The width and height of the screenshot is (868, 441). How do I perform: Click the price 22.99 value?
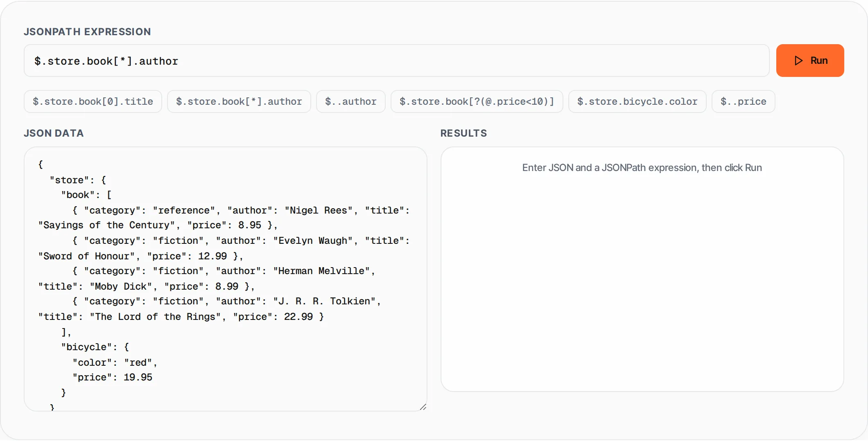[x=298, y=317]
